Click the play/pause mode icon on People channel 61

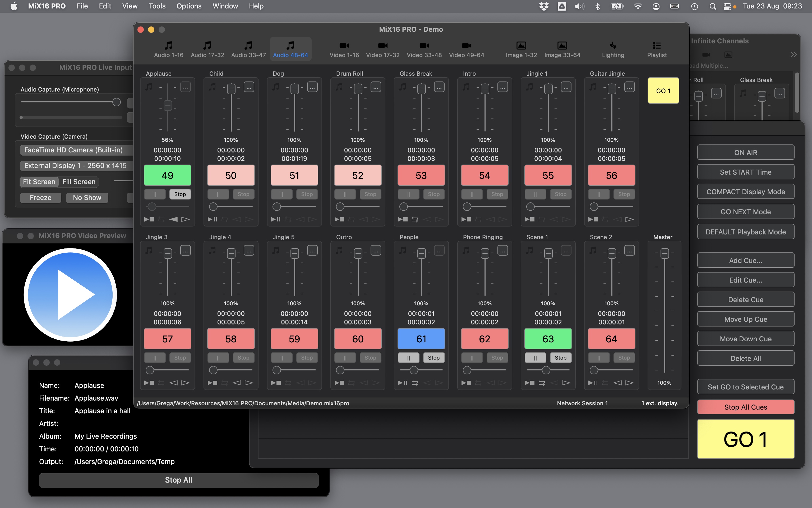[403, 383]
